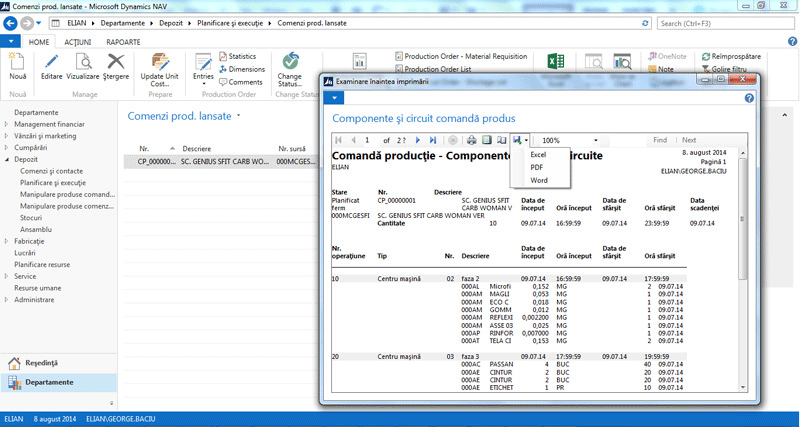Select Planificare resurse in navigation

(42, 265)
